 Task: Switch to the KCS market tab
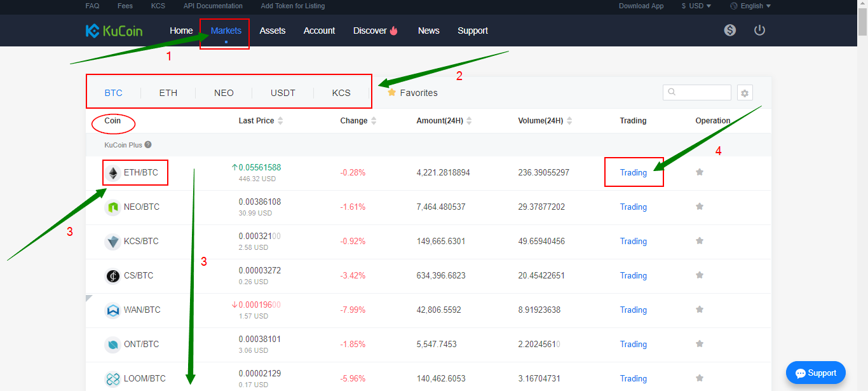click(x=341, y=93)
